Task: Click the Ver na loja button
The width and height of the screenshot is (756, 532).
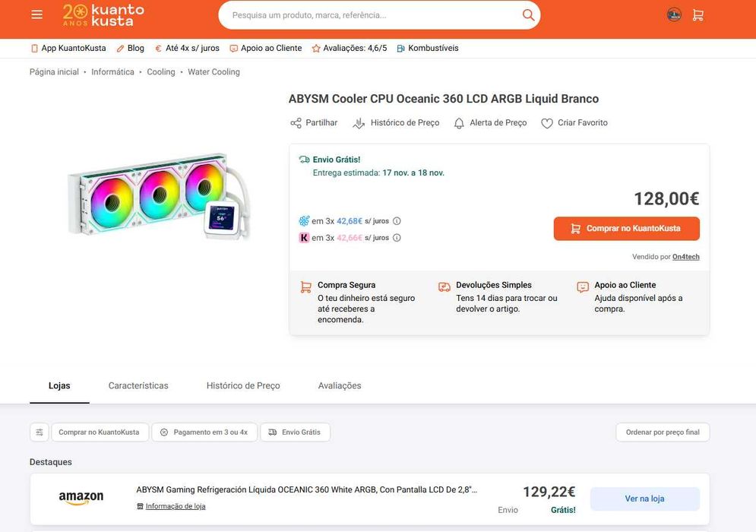Action: (x=644, y=499)
